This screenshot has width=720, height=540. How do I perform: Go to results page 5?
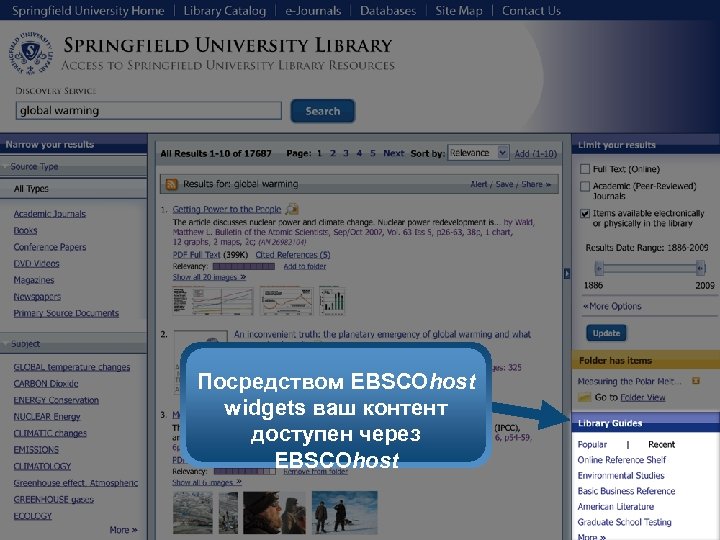(x=373, y=153)
